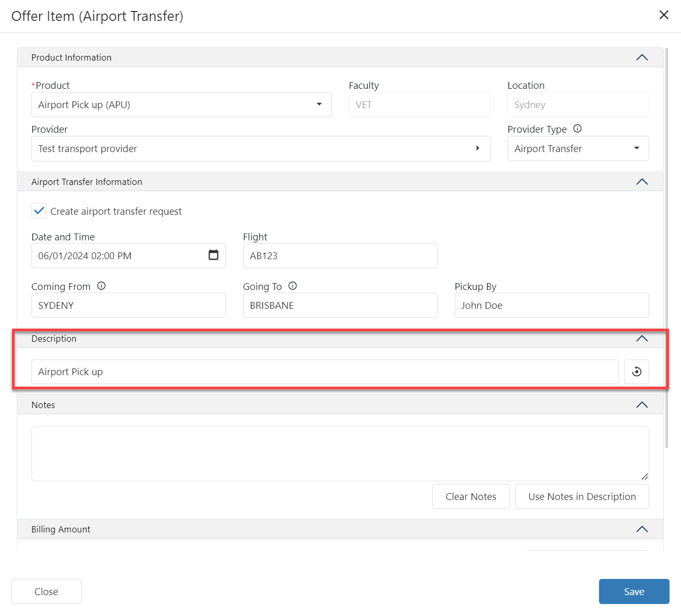This screenshot has width=681, height=616.
Task: Expand the Provider selection list
Action: coord(477,148)
